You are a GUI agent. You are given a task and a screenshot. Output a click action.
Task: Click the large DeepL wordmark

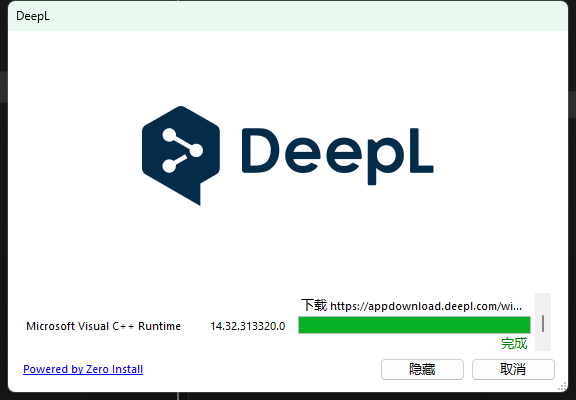(338, 156)
